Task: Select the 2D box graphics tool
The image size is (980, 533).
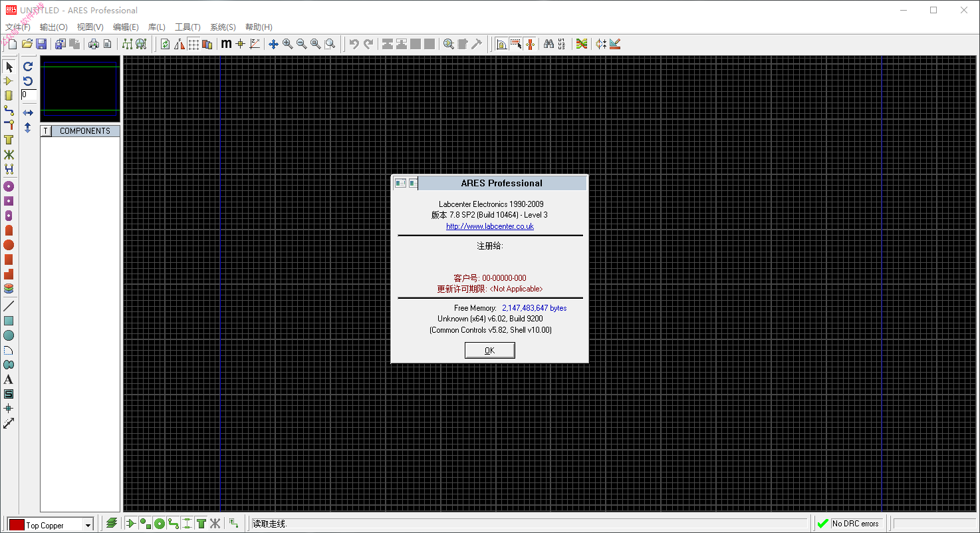Action: [x=9, y=321]
